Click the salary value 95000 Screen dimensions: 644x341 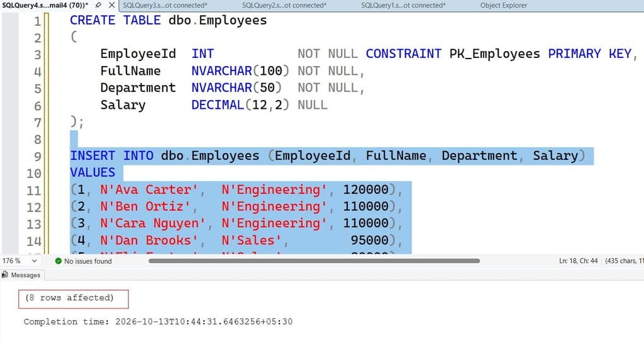tap(370, 240)
